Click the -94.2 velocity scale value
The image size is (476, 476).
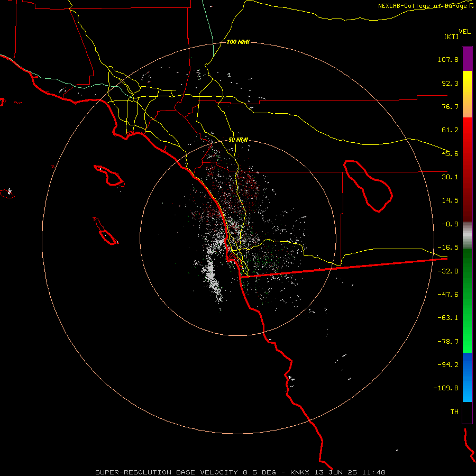click(x=448, y=364)
